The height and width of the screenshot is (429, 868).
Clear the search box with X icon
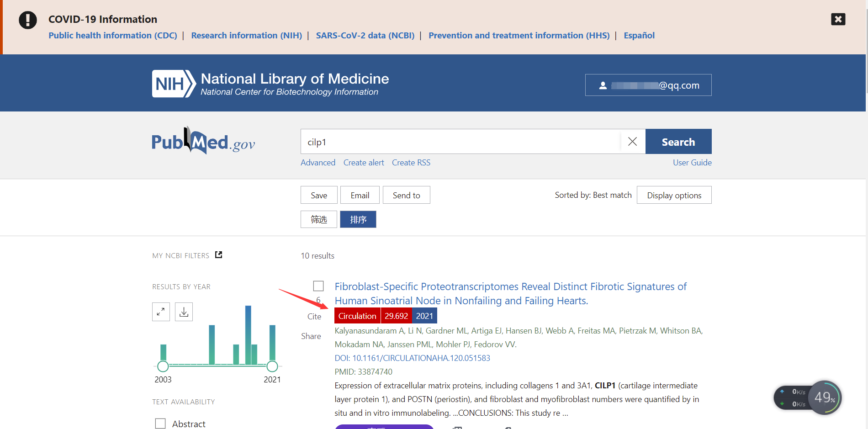tap(632, 142)
